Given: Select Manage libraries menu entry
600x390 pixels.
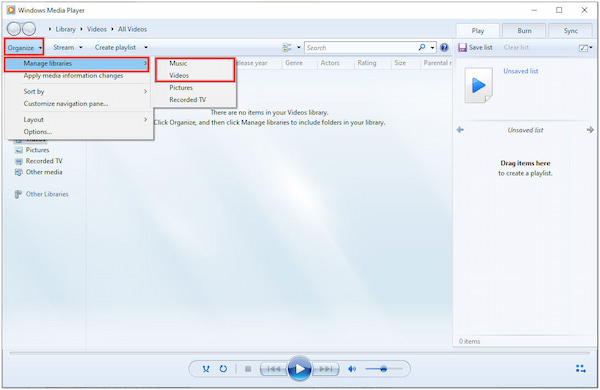Looking at the screenshot, I should (77, 64).
